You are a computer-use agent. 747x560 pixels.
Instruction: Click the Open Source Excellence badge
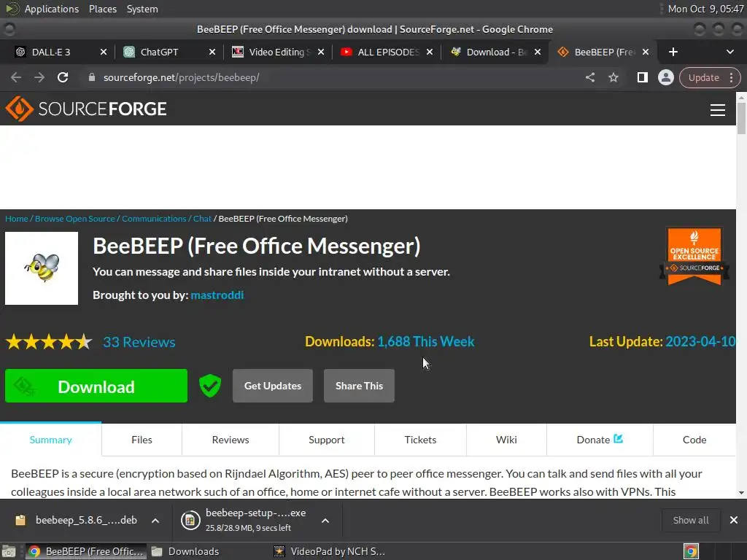click(x=694, y=256)
